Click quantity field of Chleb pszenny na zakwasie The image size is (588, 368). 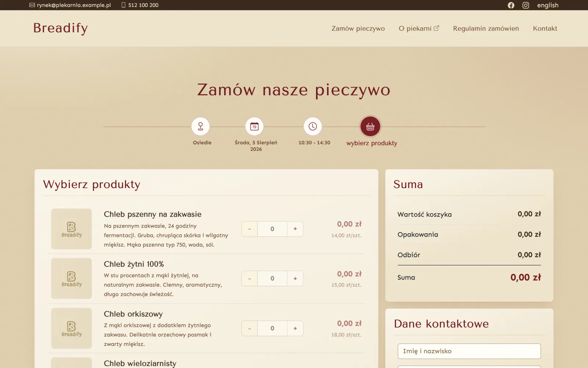tap(272, 229)
